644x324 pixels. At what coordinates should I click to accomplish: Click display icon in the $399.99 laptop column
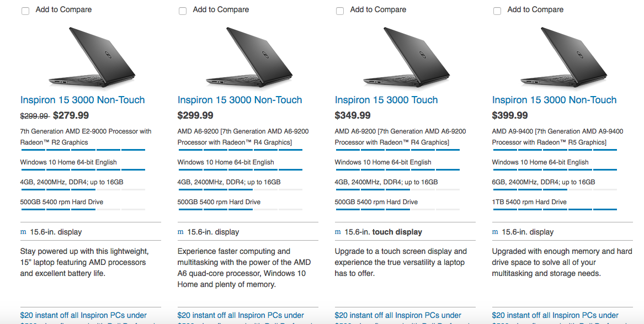[x=495, y=232]
